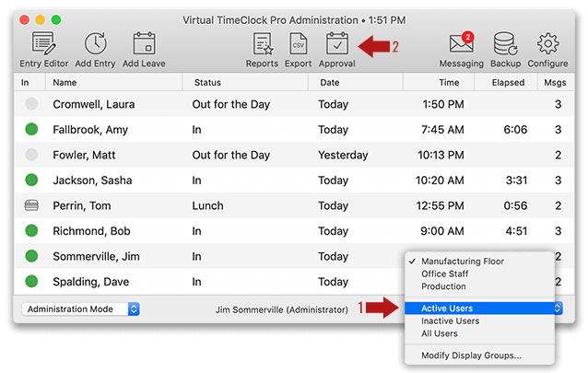
Task: Sort by the Msgs column header
Action: 556,83
